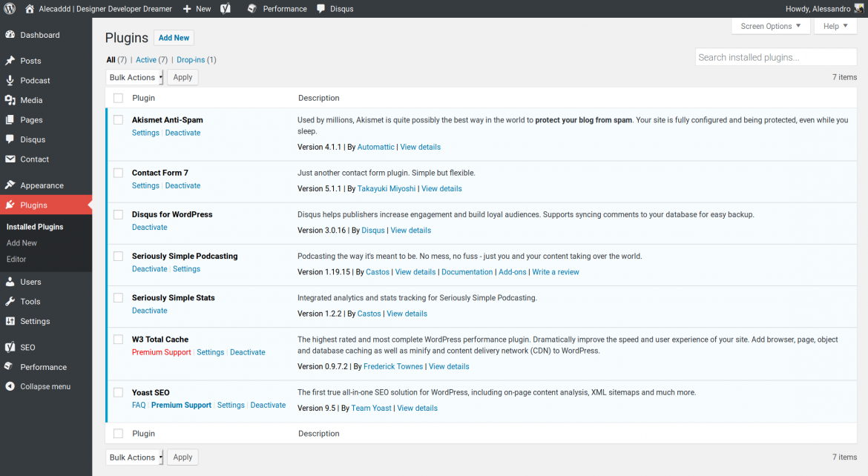Select the Yoast SEO checkbox
The image size is (868, 476).
click(x=119, y=392)
